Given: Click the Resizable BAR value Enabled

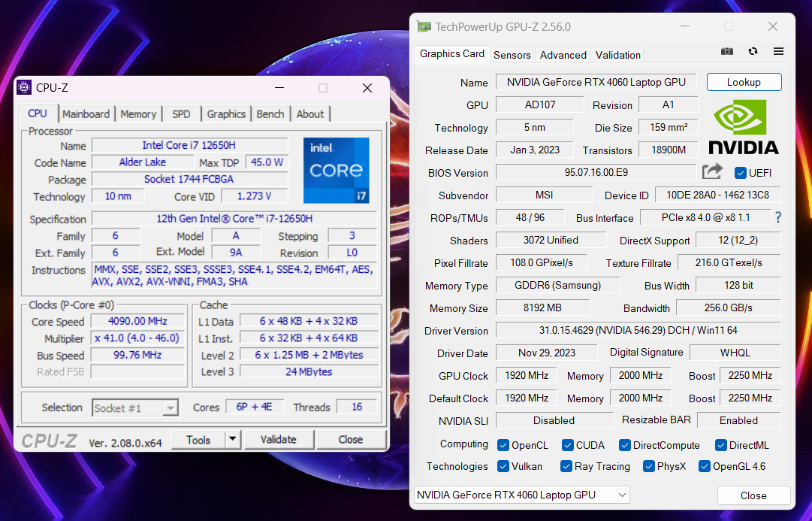Looking at the screenshot, I should [x=738, y=420].
